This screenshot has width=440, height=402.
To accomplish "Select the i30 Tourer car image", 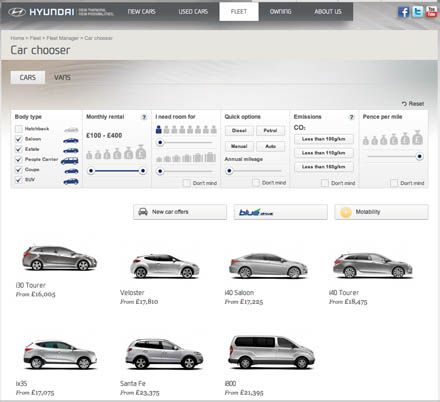I will coord(59,258).
